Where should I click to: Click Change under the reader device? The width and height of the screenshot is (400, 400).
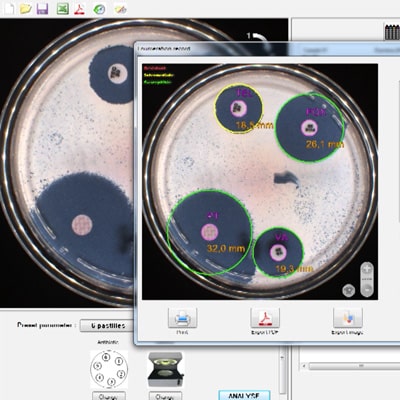pyautogui.click(x=165, y=396)
